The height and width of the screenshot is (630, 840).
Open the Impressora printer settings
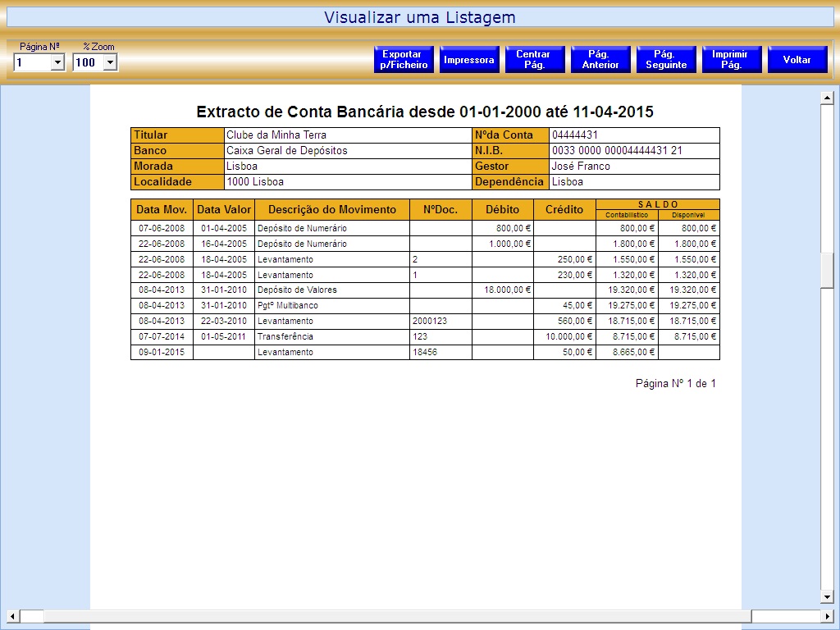point(469,60)
